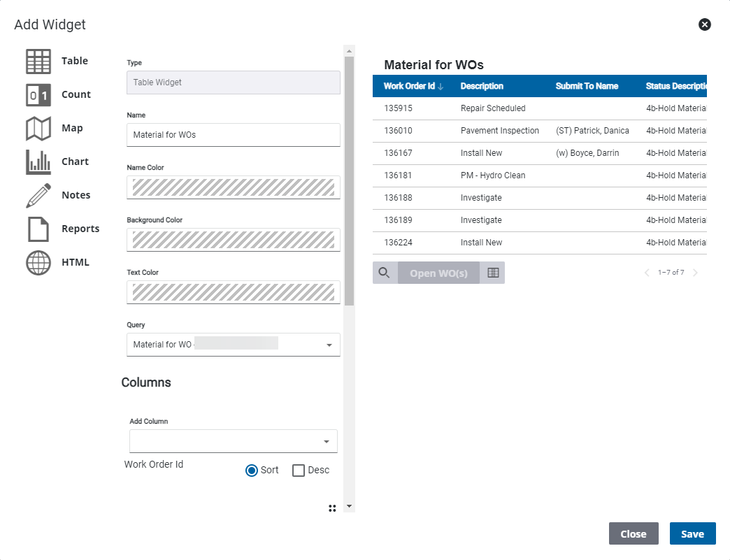
Task: Select the Notes pencil icon
Action: point(38,196)
